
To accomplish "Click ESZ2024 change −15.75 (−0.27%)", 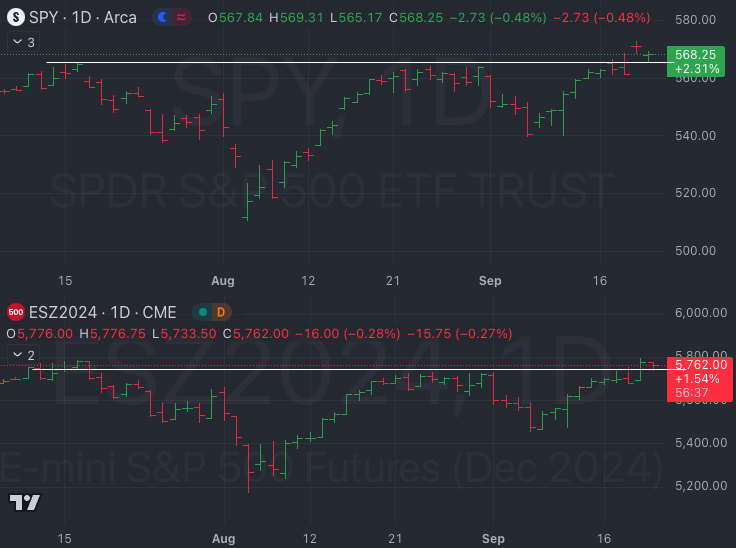I will [460, 334].
